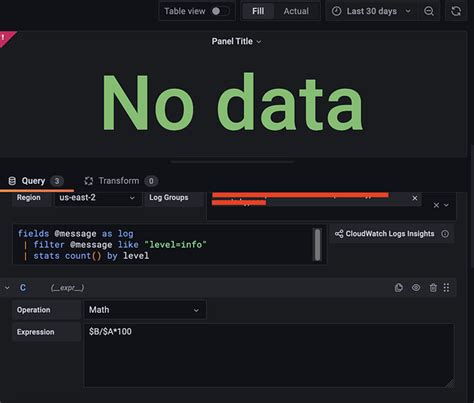This screenshot has width=474, height=403.
Task: Select the Fill size option
Action: 258,11
